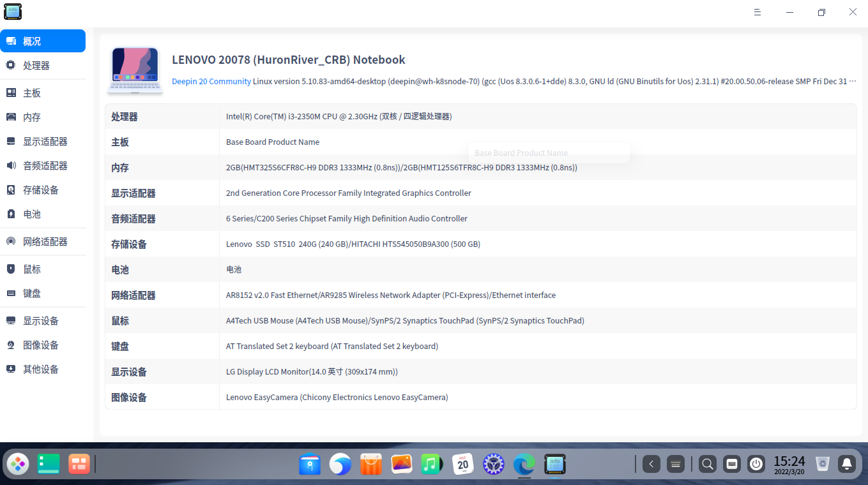This screenshot has height=485, width=868.
Task: Click the Device Manager app icon in title bar
Action: click(x=13, y=11)
